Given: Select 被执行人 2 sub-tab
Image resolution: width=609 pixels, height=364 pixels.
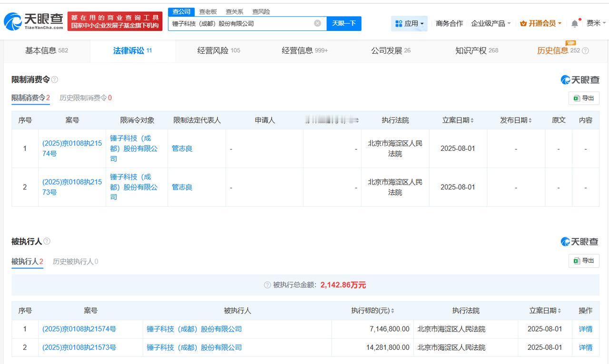Looking at the screenshot, I should point(27,261).
